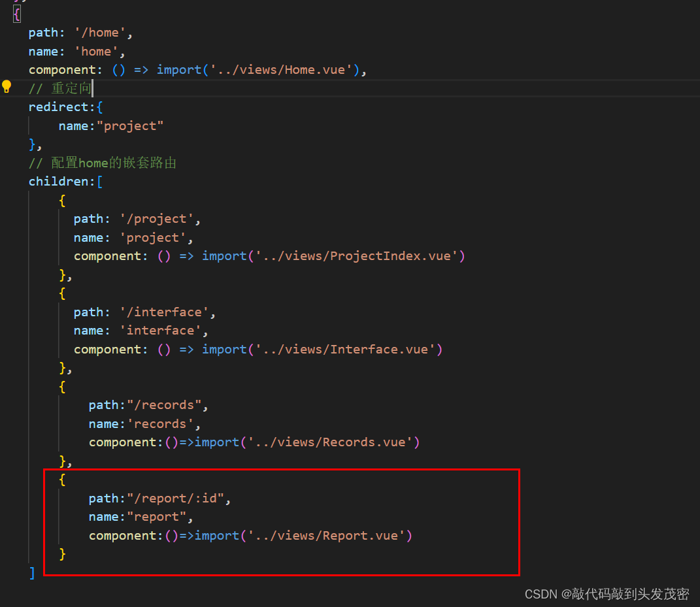Viewport: 700px width, 607px height.
Task: Click the 'component' key of Records route
Action: coord(122,442)
